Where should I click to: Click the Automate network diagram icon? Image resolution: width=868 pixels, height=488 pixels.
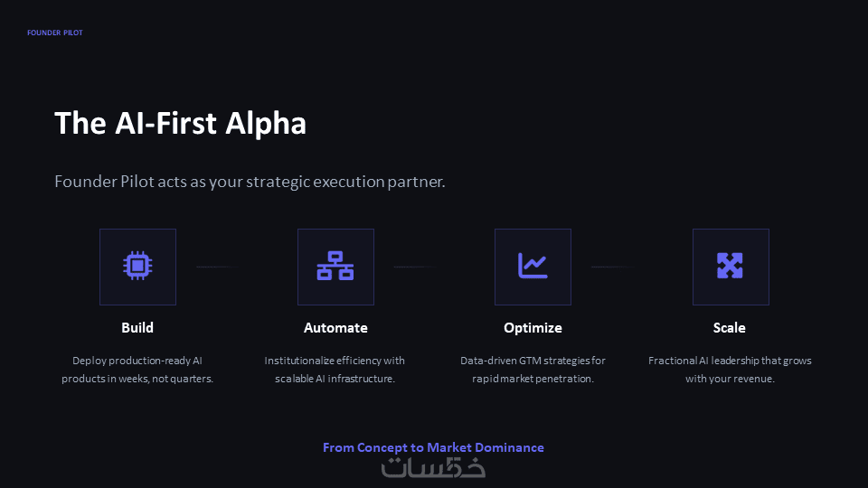335,266
